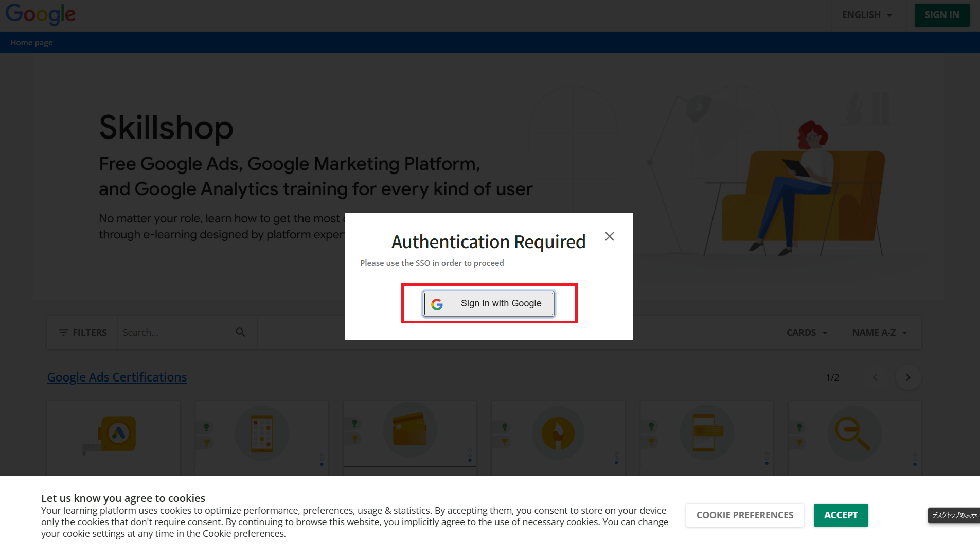Click the Google logo in header
The height and width of the screenshot is (554, 980).
tap(41, 14)
